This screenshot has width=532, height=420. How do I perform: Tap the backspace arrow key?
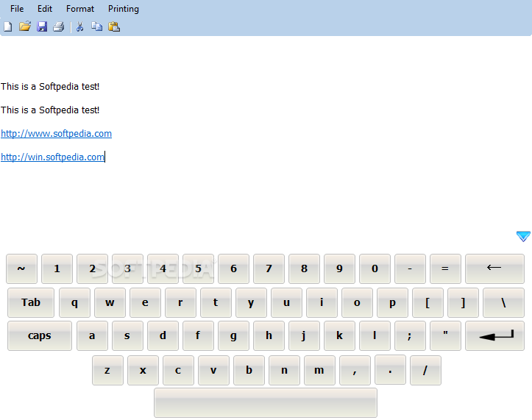point(494,268)
